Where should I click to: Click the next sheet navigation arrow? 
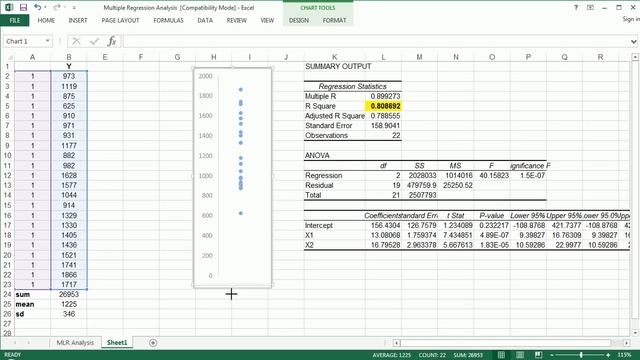click(x=28, y=343)
